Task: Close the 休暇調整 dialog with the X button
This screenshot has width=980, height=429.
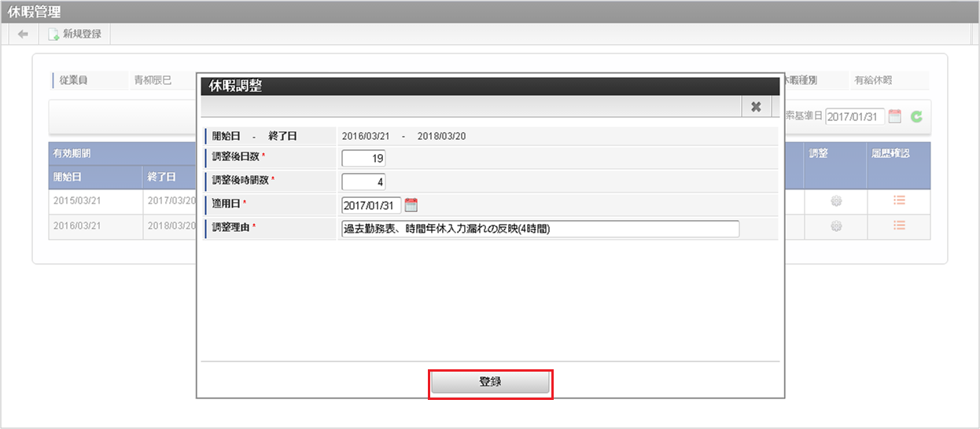Action: coord(756,107)
